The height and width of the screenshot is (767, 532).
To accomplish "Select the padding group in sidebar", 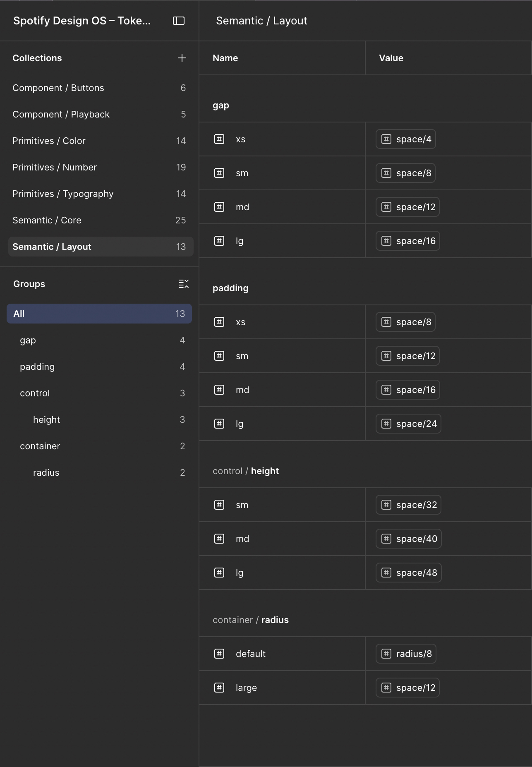I will pyautogui.click(x=99, y=367).
